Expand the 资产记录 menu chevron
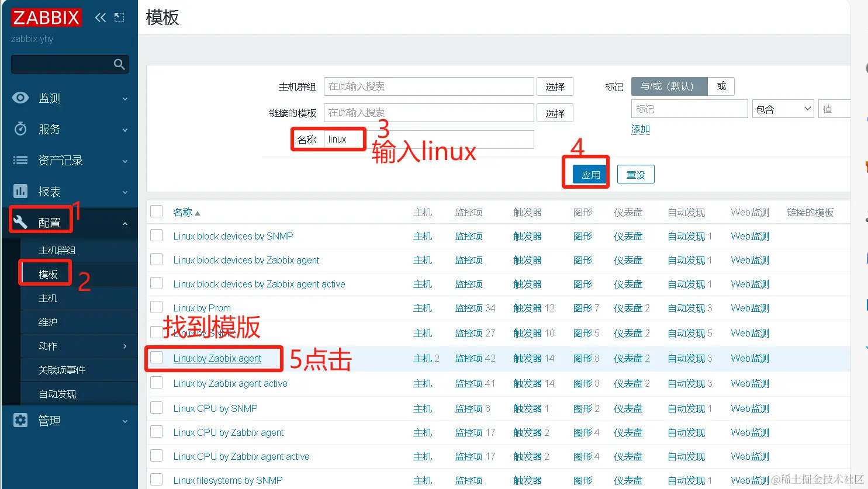The width and height of the screenshot is (868, 489). coord(125,161)
